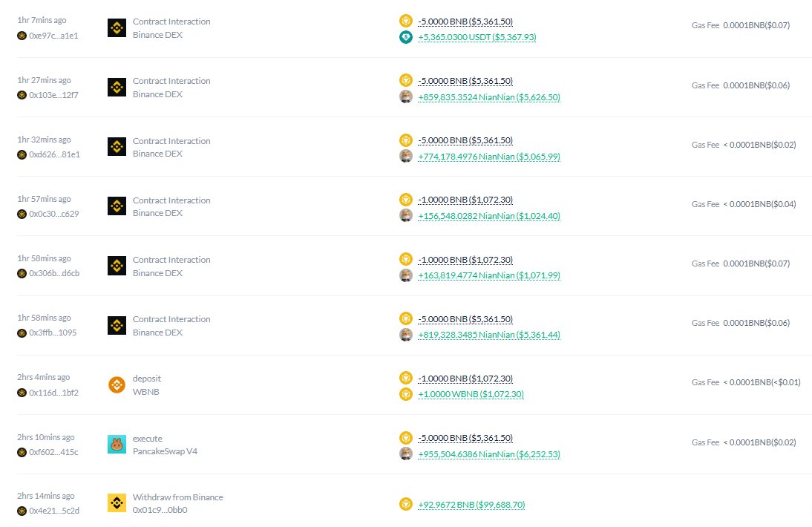812x527 pixels.
Task: Open transaction hash 0x116d...1bf2
Action: click(54, 393)
